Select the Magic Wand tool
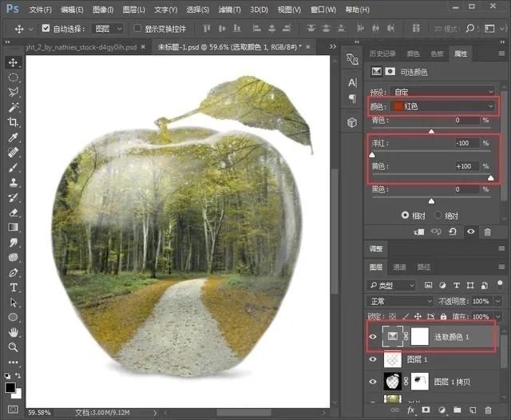The height and width of the screenshot is (420, 511). [x=14, y=107]
